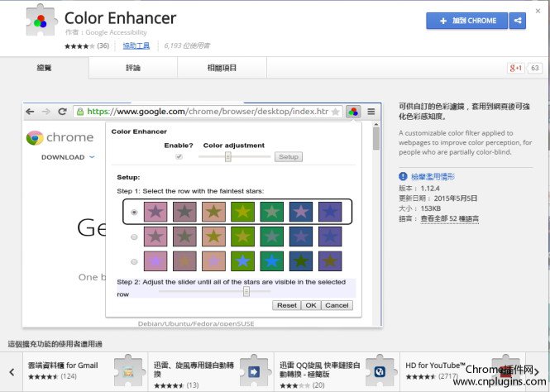Click the Reset button
550x392 pixels.
[286, 305]
